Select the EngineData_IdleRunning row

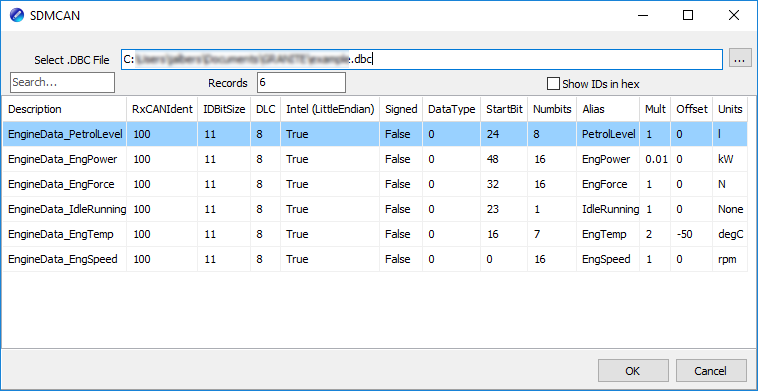point(375,209)
